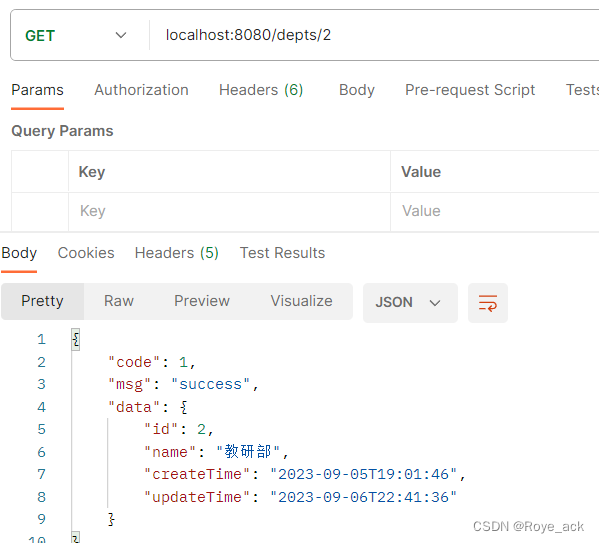Open the response Cookies tab
The width and height of the screenshot is (599, 543).
click(86, 253)
